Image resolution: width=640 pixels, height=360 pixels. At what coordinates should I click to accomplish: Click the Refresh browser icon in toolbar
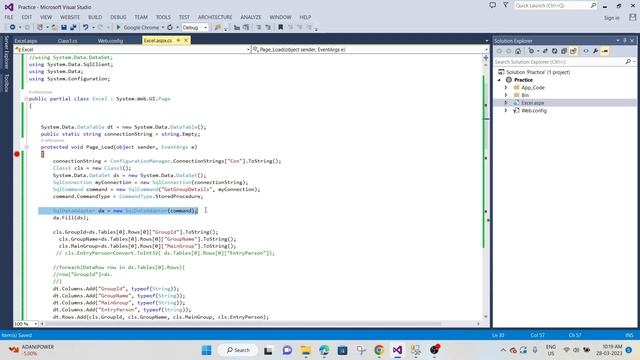tap(170, 27)
